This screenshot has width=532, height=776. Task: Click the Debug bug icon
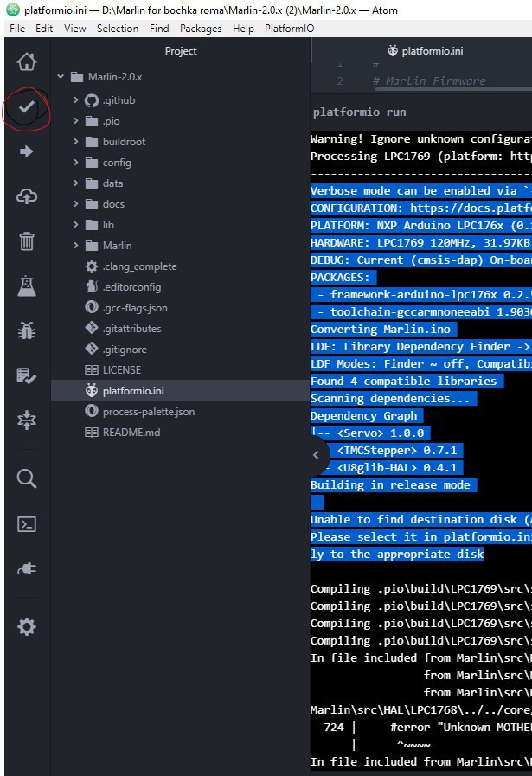pos(27,330)
